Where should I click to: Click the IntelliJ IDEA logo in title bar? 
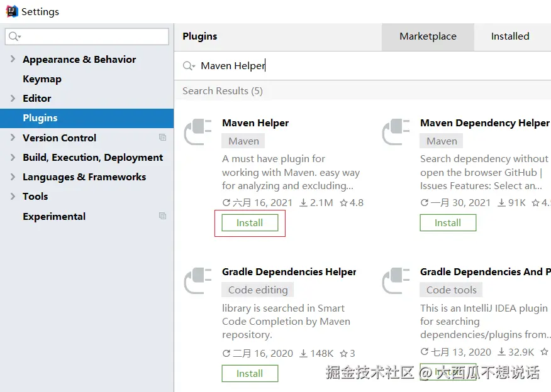[x=11, y=11]
